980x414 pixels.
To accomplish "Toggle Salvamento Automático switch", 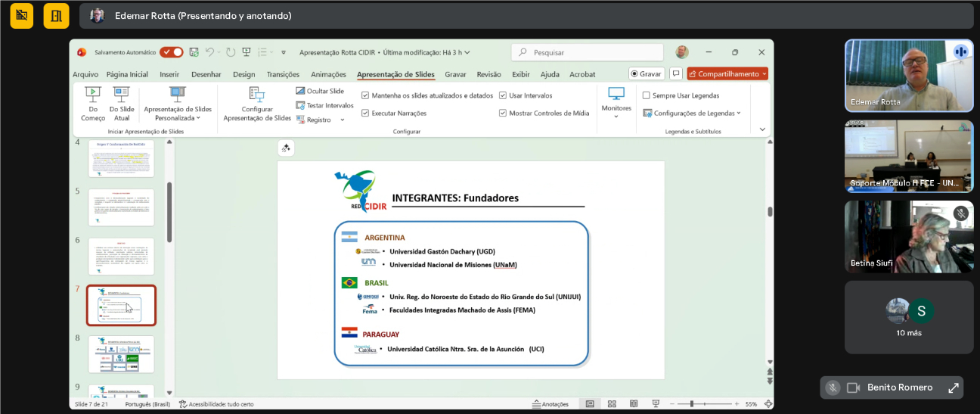I will [171, 52].
